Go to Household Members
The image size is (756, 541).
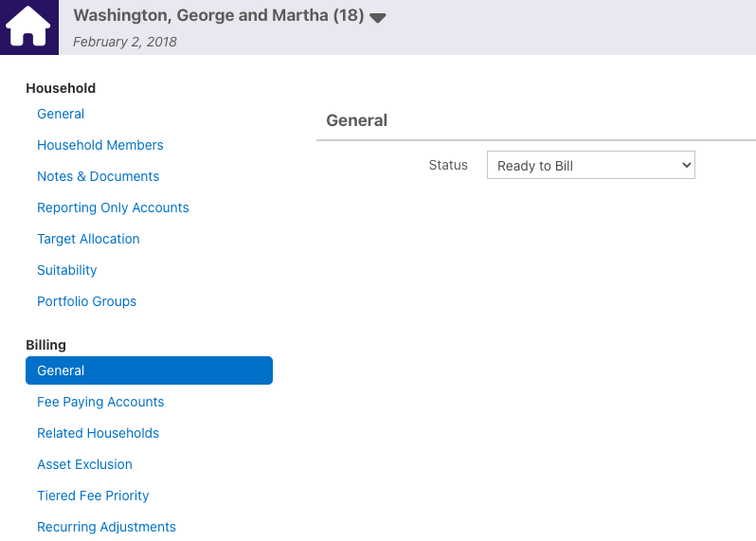coord(100,145)
